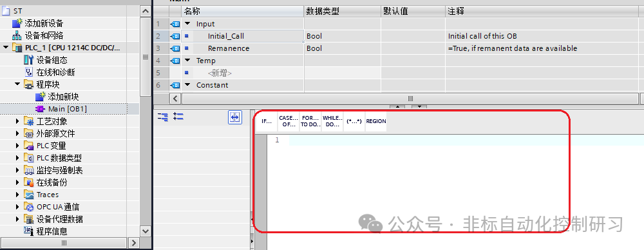Viewport: 644px width, 250px height.
Task: Insert IF statement snippet
Action: pyautogui.click(x=267, y=121)
